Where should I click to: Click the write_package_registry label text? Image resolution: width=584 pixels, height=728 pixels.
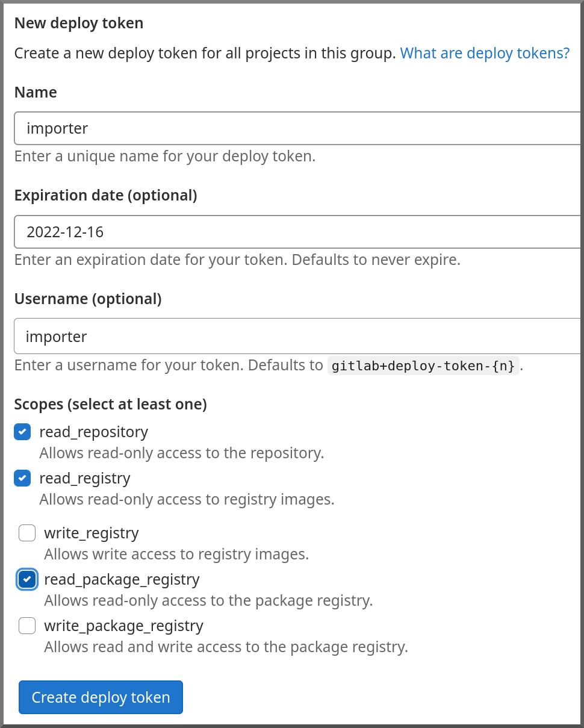point(123,626)
